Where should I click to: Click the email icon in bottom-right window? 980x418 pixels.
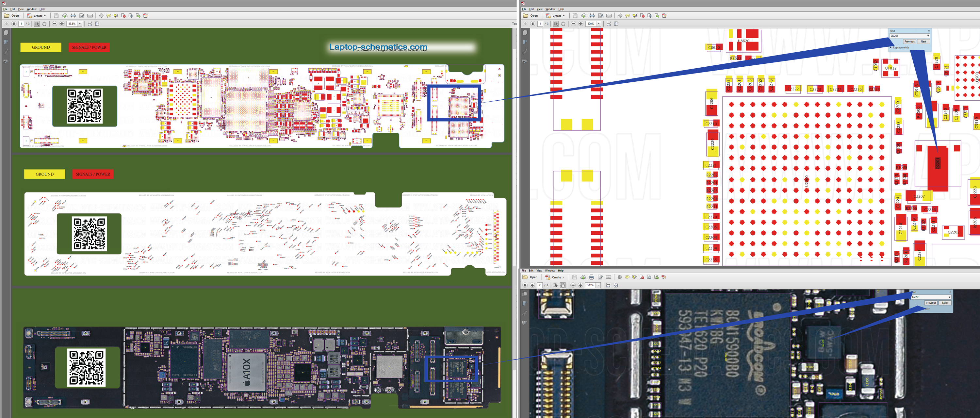coord(609,277)
